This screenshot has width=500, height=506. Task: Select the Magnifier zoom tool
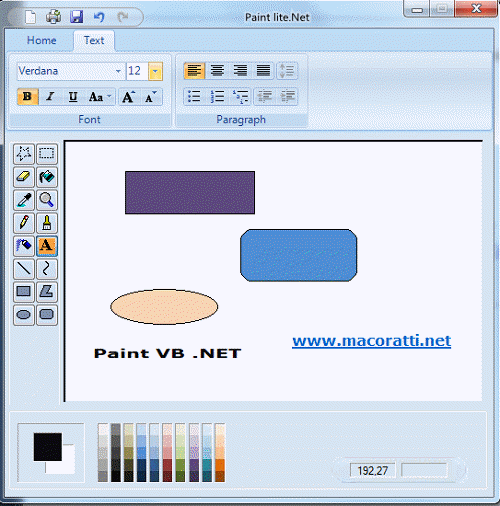pos(47,200)
